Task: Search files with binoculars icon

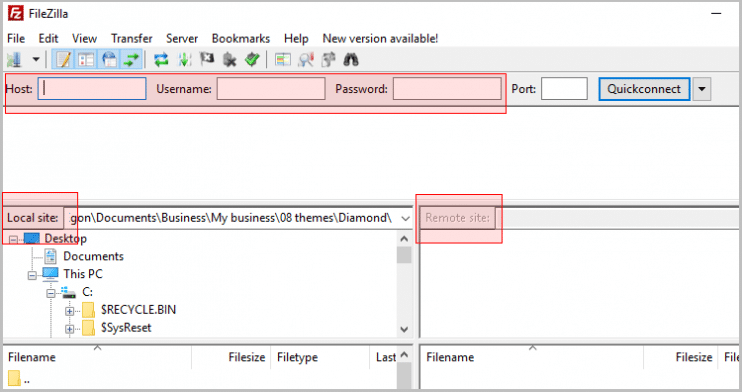Action: (351, 60)
